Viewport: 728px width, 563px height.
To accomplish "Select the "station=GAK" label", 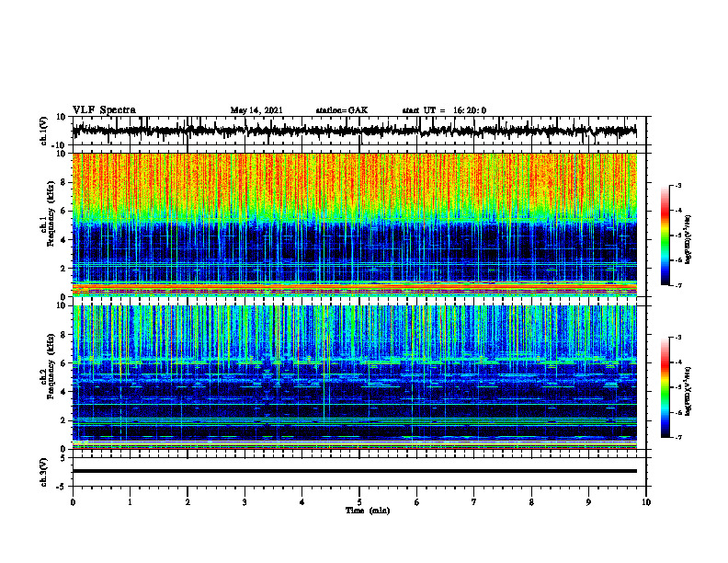I will (x=342, y=110).
